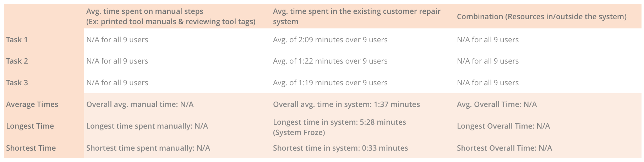The image size is (644, 162).
Task: Click overall avg. time in system 1:37
Action: (x=346, y=104)
